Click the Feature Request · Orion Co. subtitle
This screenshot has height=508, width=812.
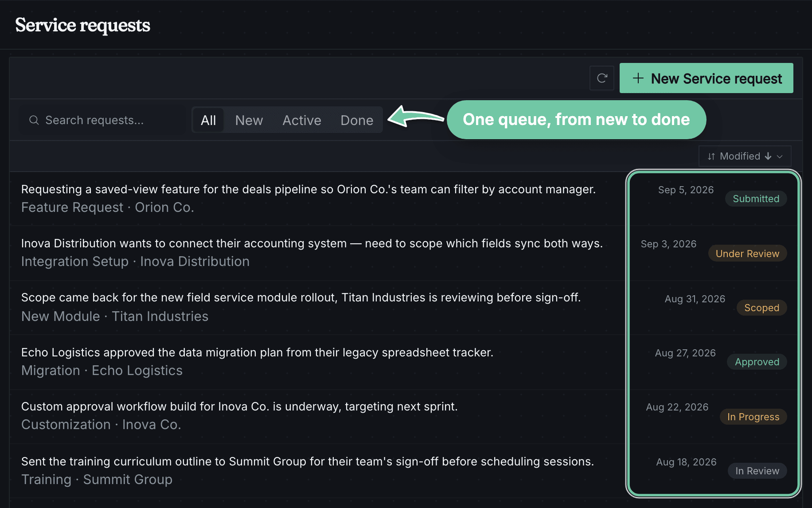[x=108, y=207]
